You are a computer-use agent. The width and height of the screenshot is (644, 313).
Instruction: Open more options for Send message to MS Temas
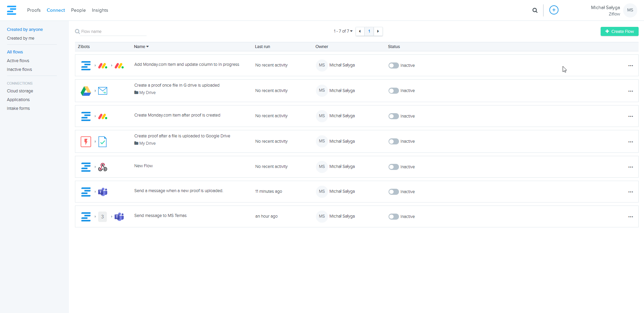coord(630,217)
